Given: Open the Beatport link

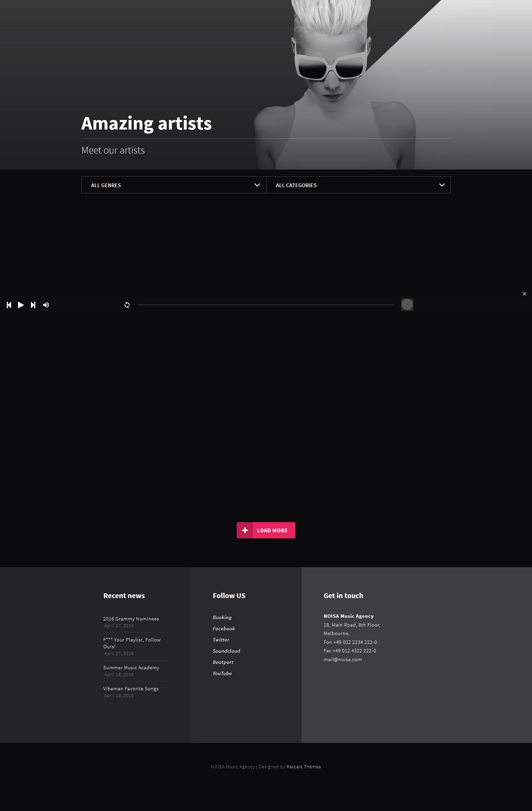Looking at the screenshot, I should point(223,662).
